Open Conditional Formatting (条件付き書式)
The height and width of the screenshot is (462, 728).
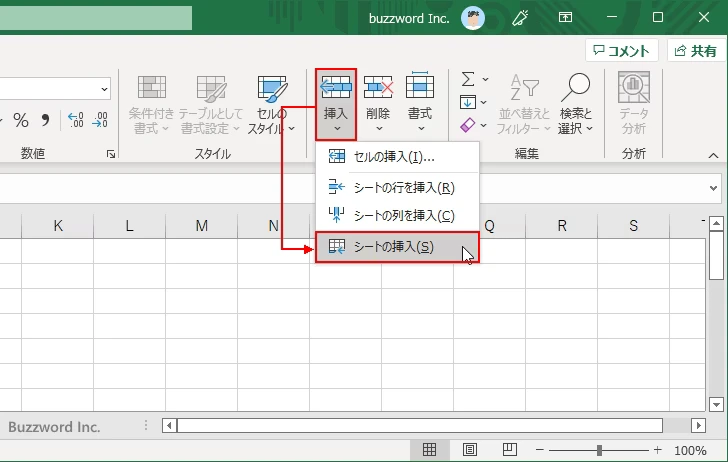[151, 105]
